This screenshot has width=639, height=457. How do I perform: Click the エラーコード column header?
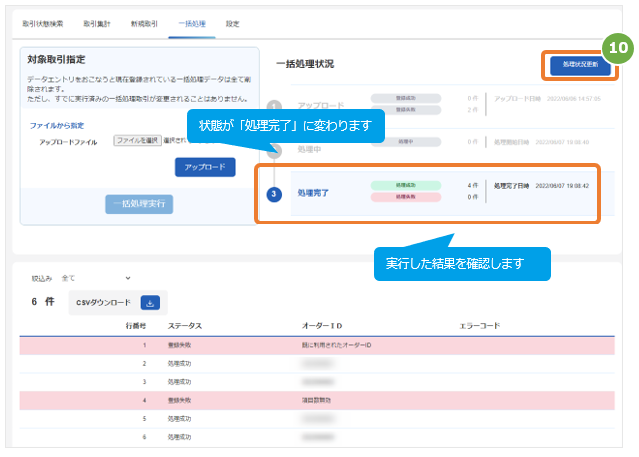(x=479, y=326)
